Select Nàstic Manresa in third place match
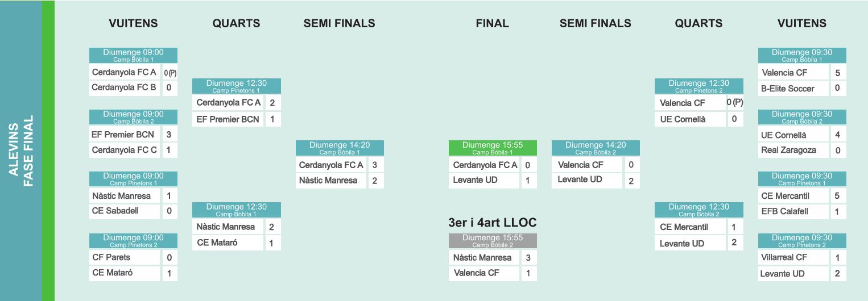868x301 pixels. [x=484, y=258]
